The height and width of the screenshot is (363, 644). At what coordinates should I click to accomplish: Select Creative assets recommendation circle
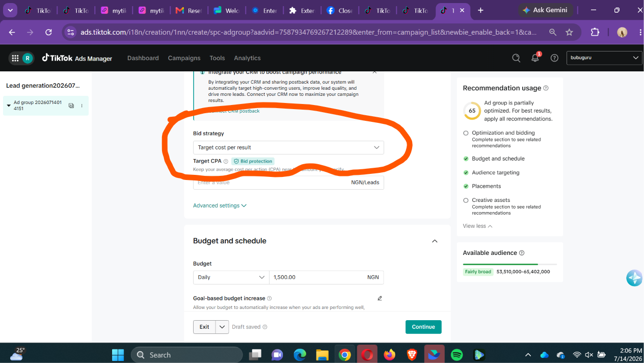point(466,200)
